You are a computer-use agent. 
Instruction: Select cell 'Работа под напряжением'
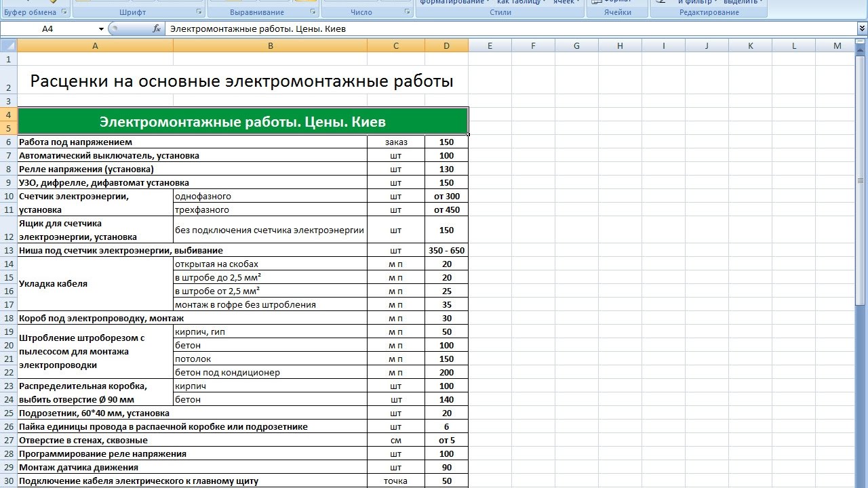(x=192, y=142)
